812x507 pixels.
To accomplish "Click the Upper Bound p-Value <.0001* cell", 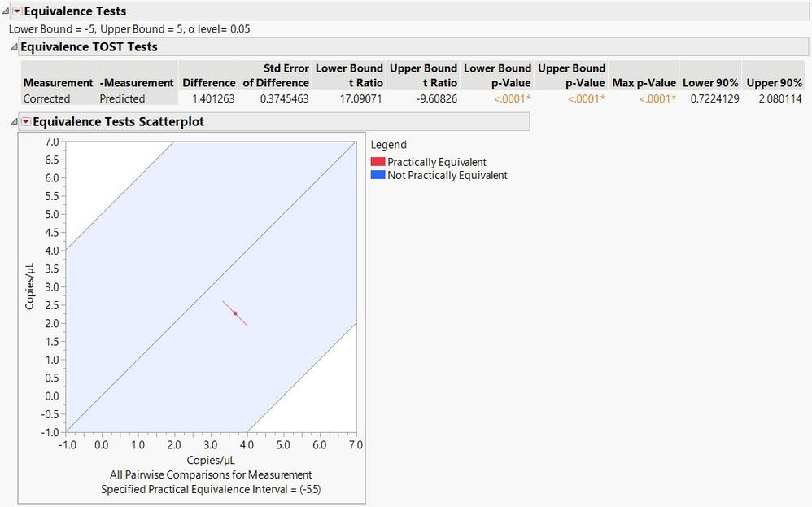I will click(x=586, y=99).
